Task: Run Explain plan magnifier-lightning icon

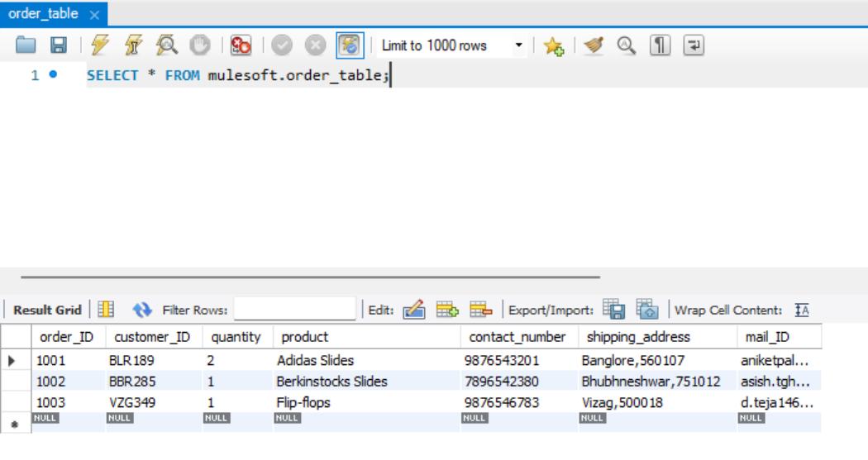Action: [x=166, y=45]
